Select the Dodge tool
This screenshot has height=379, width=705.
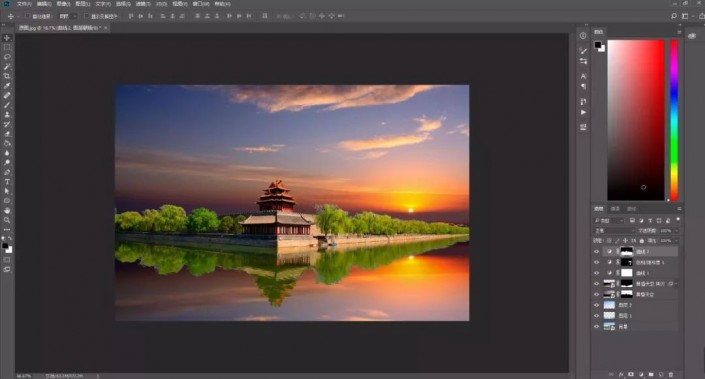[7, 162]
